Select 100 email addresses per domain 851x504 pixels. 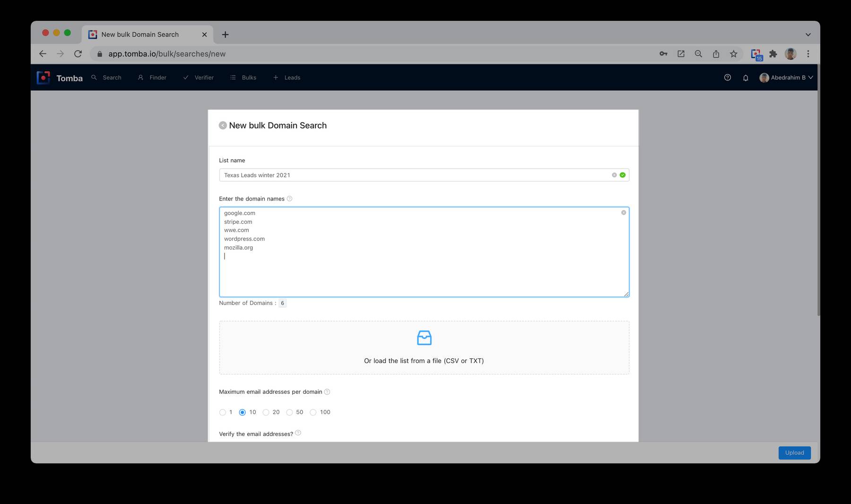tap(313, 412)
